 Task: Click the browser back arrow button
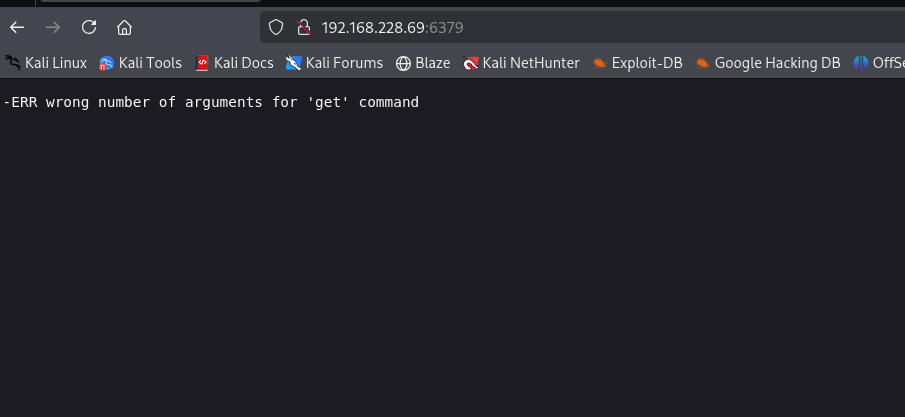point(17,27)
